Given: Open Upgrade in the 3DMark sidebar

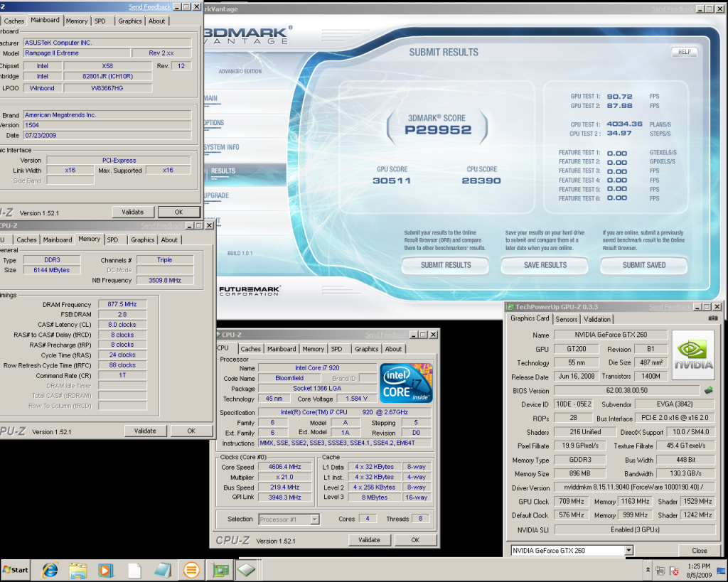Looking at the screenshot, I should [x=216, y=195].
